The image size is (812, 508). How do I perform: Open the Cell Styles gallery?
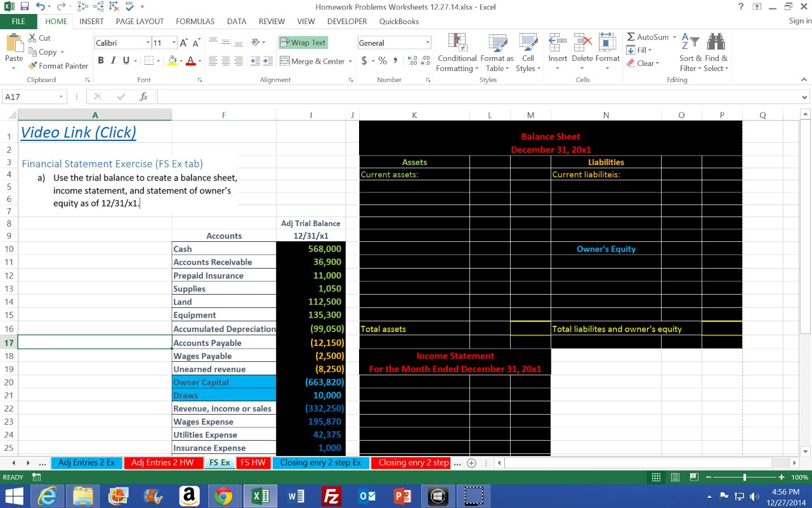point(528,53)
